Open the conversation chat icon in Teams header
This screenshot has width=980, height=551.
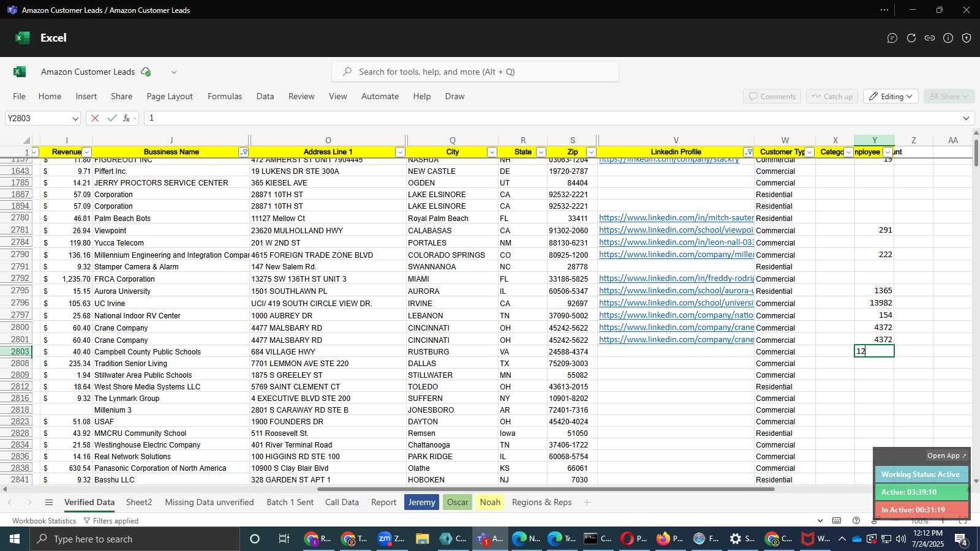pos(892,38)
